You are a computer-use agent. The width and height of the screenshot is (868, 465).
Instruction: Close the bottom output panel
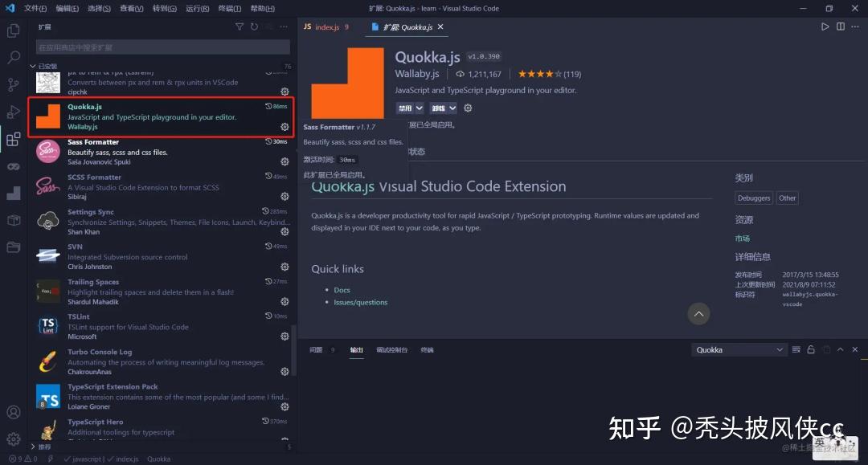point(855,349)
